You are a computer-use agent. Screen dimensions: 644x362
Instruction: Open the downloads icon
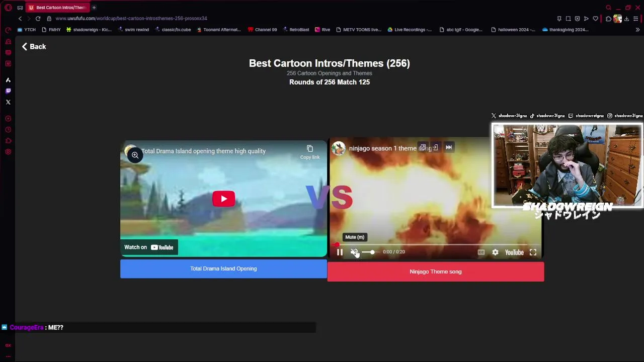[626, 19]
